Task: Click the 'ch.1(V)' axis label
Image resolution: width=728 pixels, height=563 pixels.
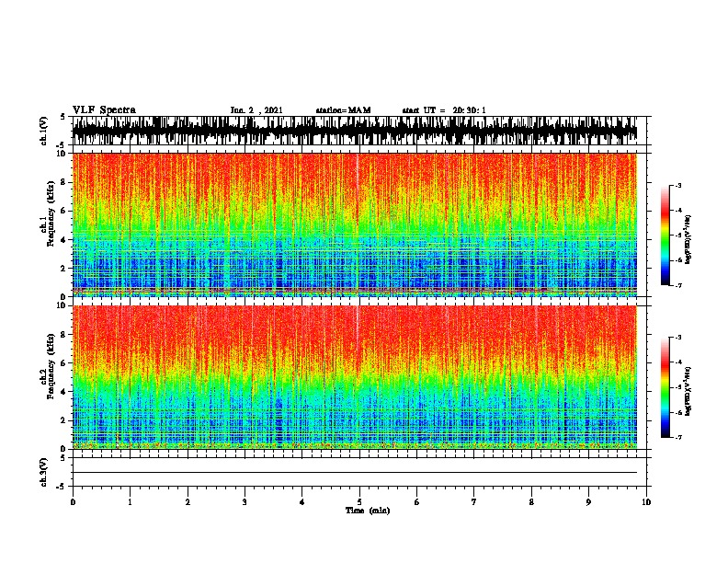Action: [x=44, y=131]
